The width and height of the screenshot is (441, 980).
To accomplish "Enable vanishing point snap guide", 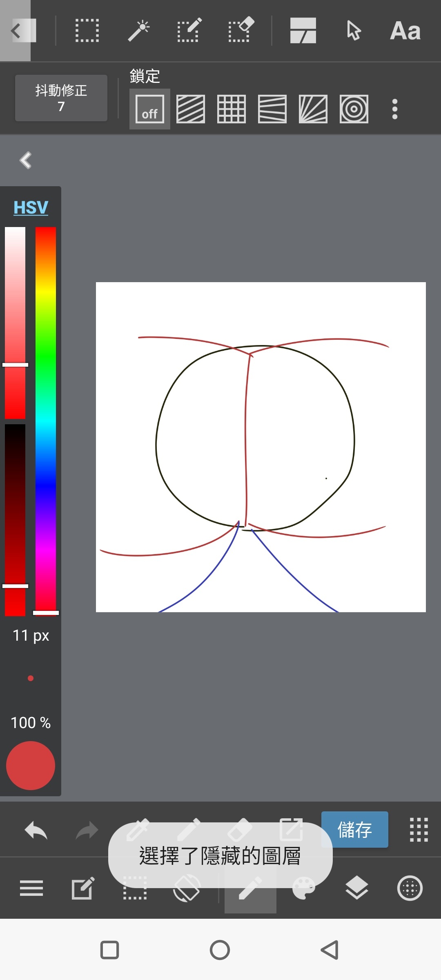I will click(272, 109).
